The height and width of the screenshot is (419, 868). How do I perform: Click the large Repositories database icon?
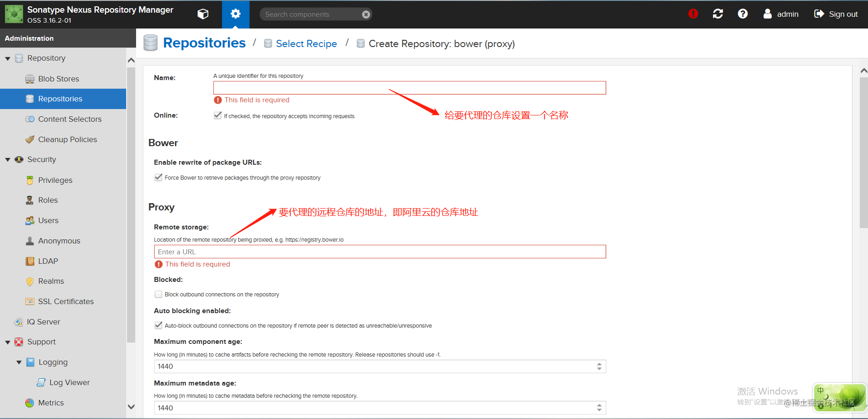click(x=151, y=43)
